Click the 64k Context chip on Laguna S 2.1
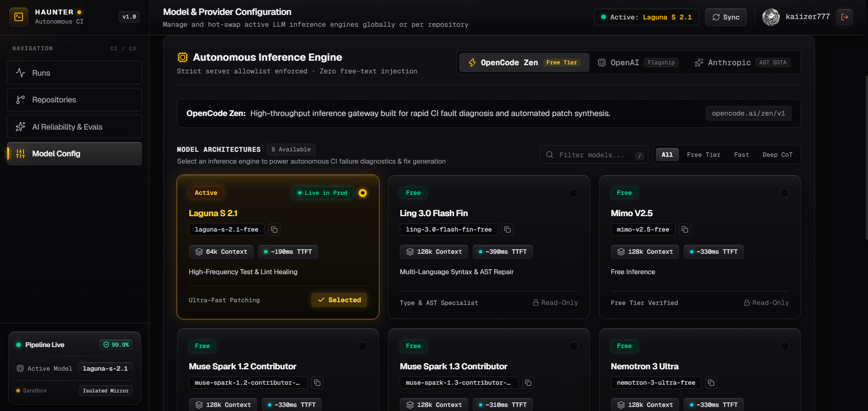The width and height of the screenshot is (868, 411). [221, 252]
